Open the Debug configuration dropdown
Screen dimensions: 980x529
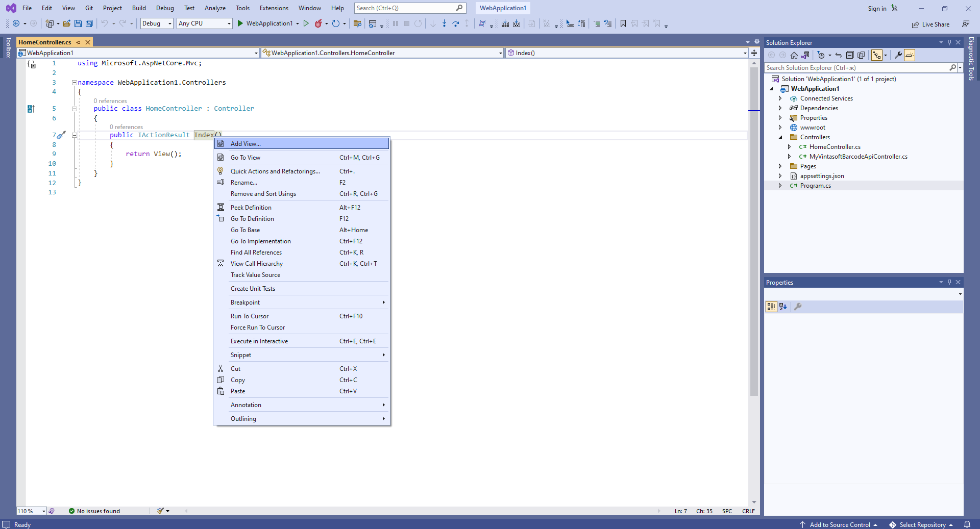pyautogui.click(x=157, y=23)
